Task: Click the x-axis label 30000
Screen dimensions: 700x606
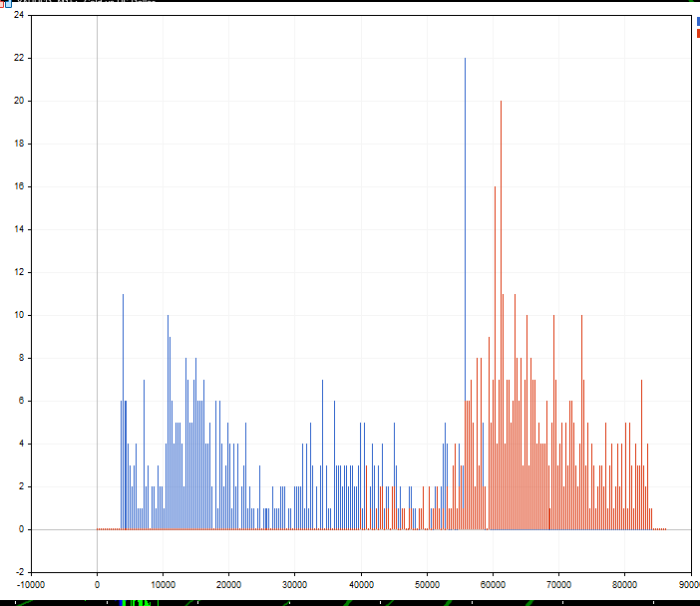Action: [294, 585]
